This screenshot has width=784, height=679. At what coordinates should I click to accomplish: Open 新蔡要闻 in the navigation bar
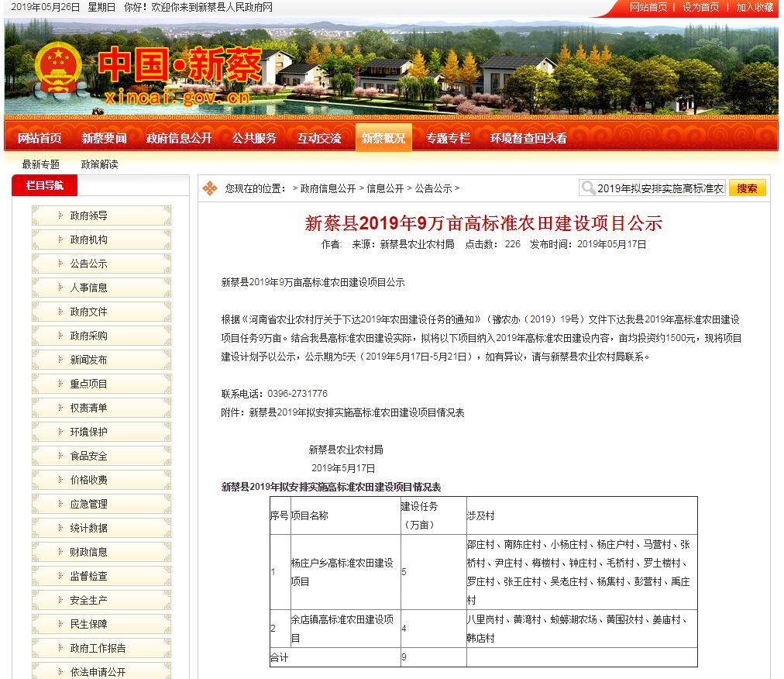point(104,138)
